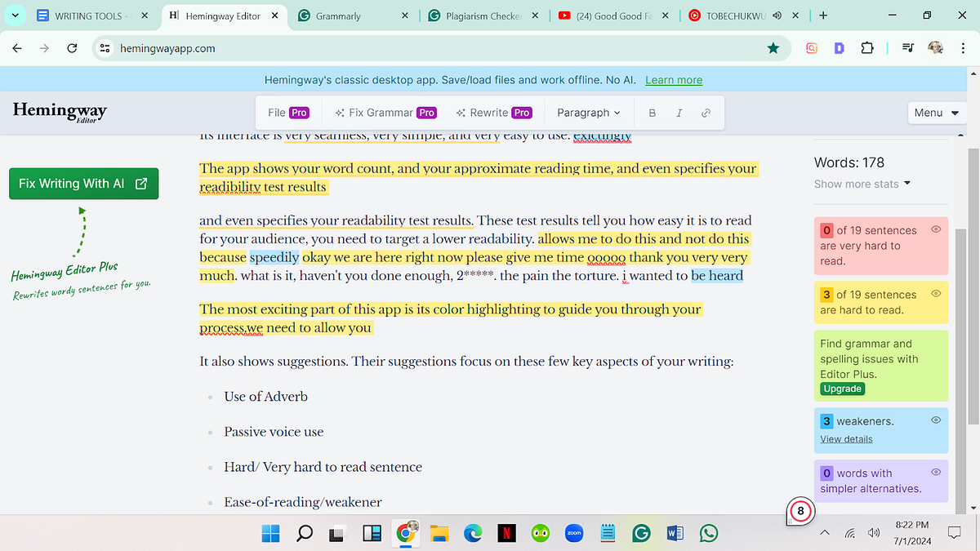Follow the Learn more banner link
Image resolution: width=980 pixels, height=551 pixels.
point(674,80)
